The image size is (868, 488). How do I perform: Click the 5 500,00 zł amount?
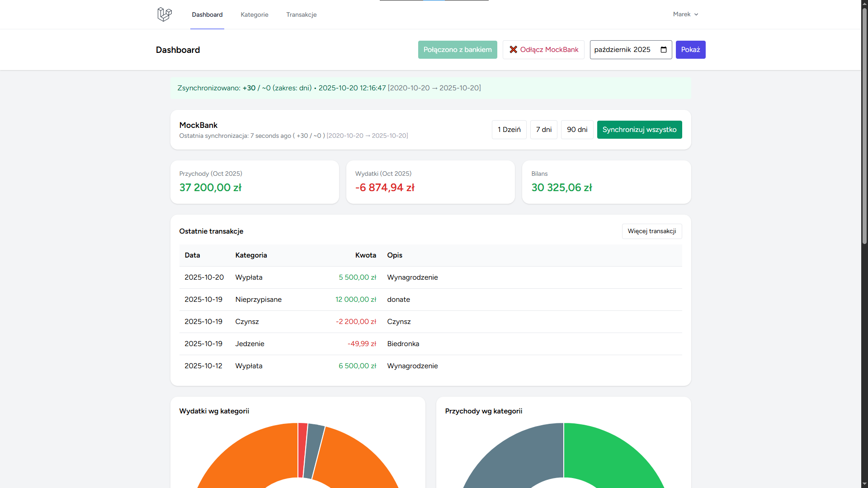coord(358,277)
